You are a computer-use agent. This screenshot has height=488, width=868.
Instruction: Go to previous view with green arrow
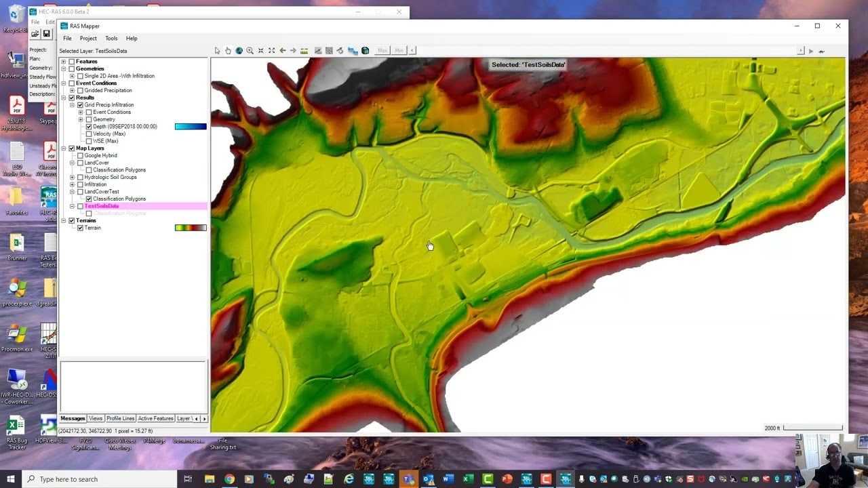click(x=282, y=51)
